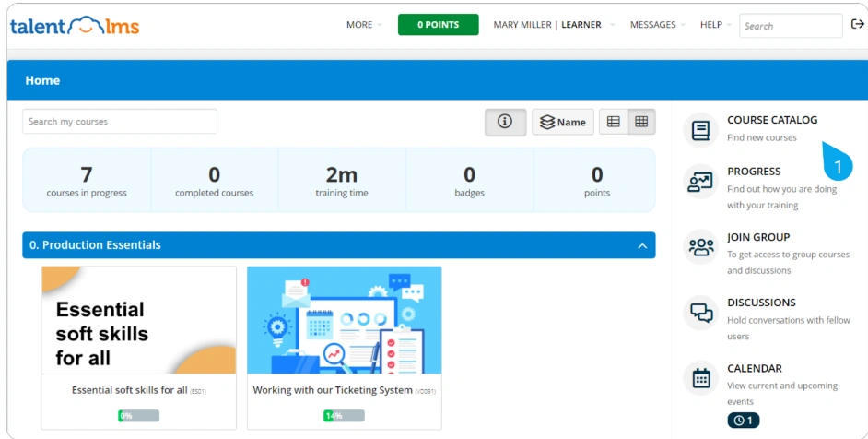Click the Course Catalog book icon

(x=700, y=130)
